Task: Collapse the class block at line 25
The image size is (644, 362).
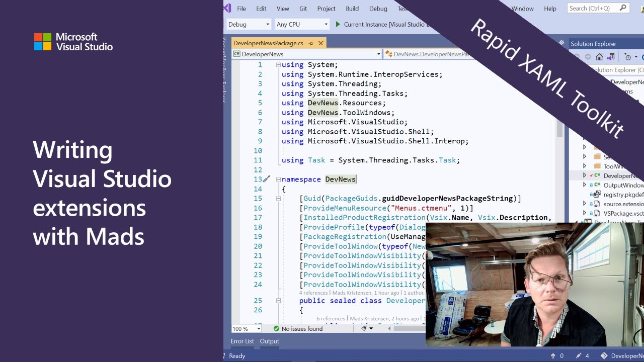Action: (278, 301)
